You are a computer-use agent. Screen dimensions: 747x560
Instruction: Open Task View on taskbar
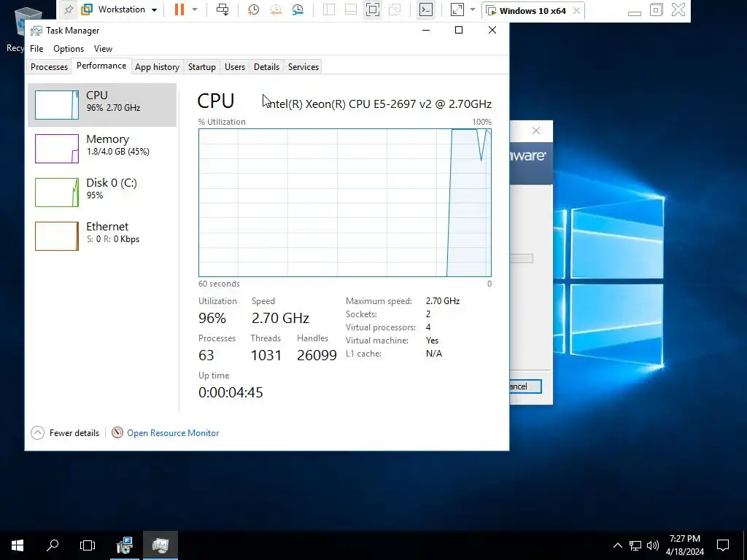point(88,545)
